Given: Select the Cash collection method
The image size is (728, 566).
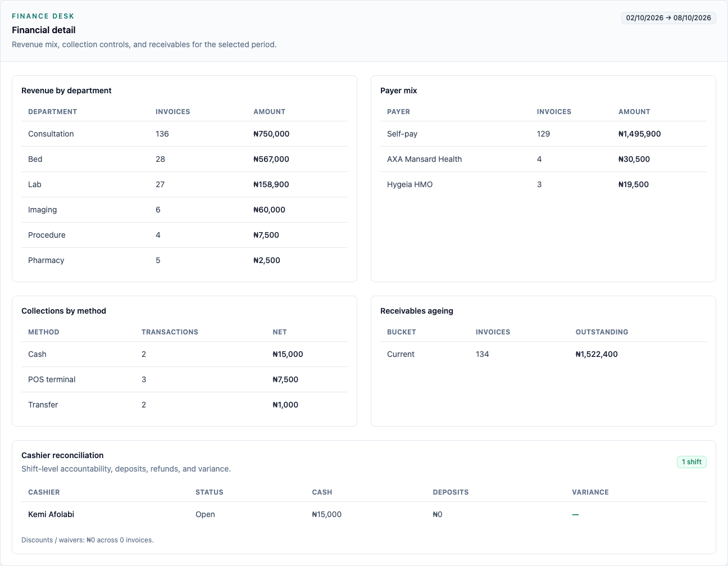Looking at the screenshot, I should tap(38, 354).
